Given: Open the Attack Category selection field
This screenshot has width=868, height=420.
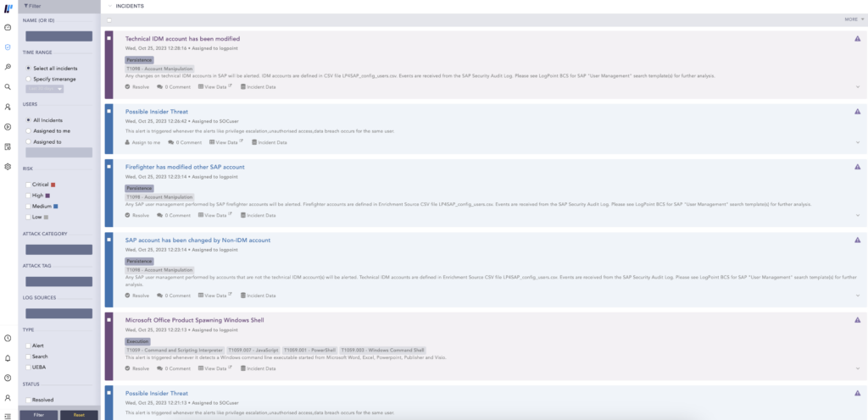Looking at the screenshot, I should coord(58,250).
